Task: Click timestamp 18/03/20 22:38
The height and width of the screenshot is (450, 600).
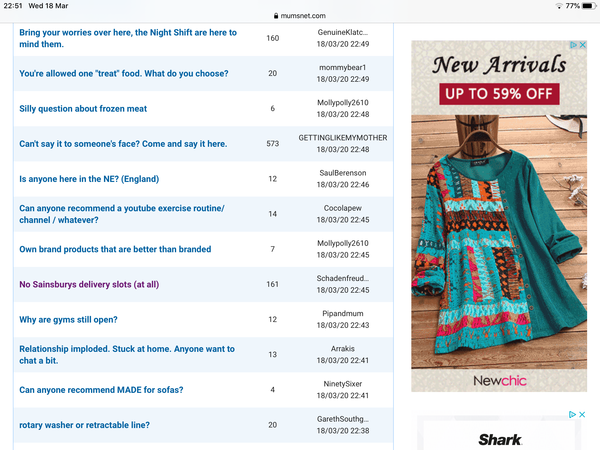Action: point(343,431)
